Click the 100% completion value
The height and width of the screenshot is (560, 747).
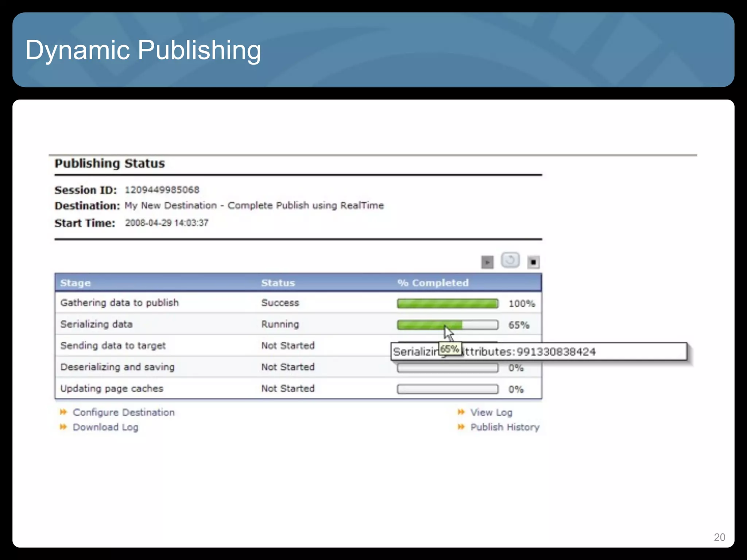tap(522, 304)
